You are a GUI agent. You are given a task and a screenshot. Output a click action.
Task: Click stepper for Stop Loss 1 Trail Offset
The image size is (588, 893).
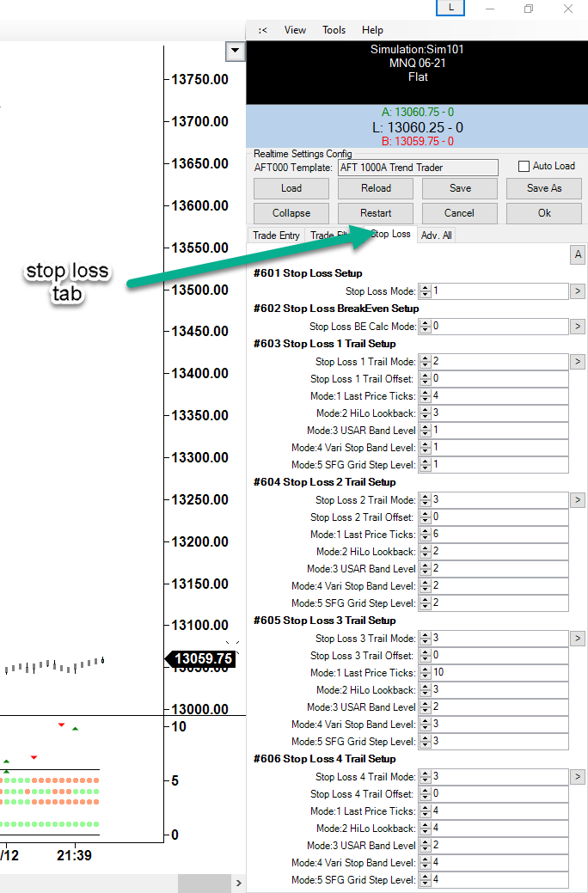(x=424, y=379)
